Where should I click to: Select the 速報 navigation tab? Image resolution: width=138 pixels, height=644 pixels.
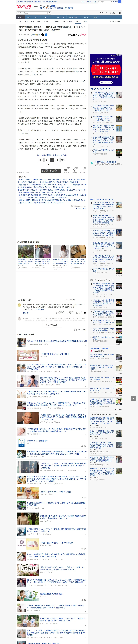pos(28,17)
